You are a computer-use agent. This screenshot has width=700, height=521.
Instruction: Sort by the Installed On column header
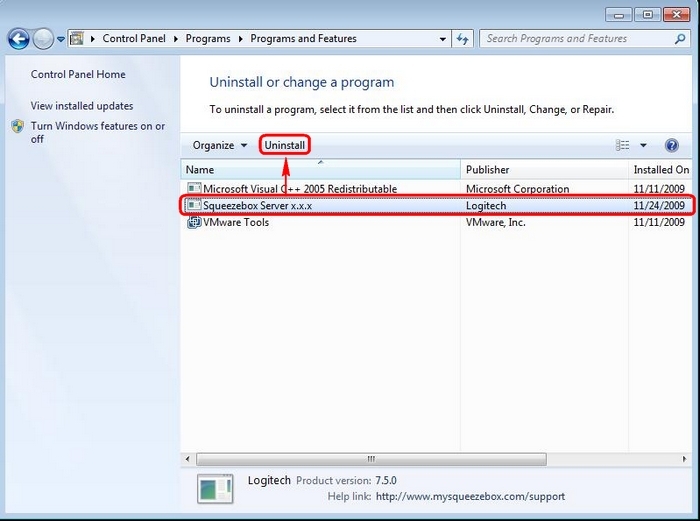[660, 170]
